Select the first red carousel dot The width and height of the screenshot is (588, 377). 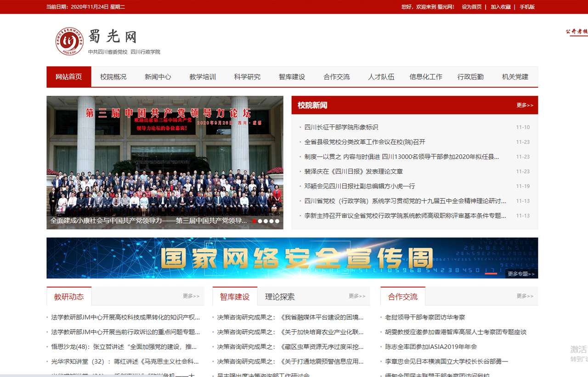point(254,221)
